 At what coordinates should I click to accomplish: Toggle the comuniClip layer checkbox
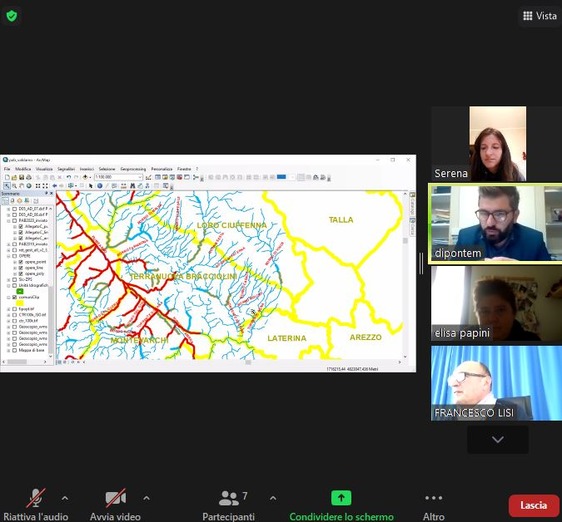15,297
